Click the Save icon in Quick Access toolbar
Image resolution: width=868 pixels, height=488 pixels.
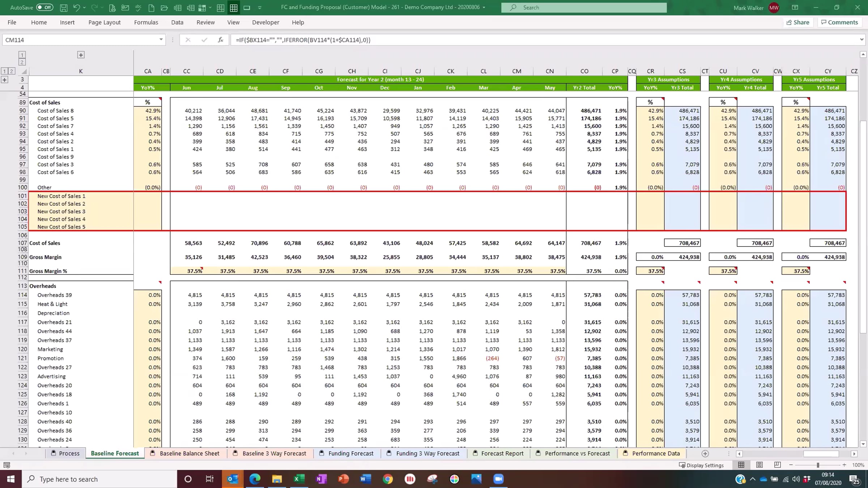pos(64,8)
